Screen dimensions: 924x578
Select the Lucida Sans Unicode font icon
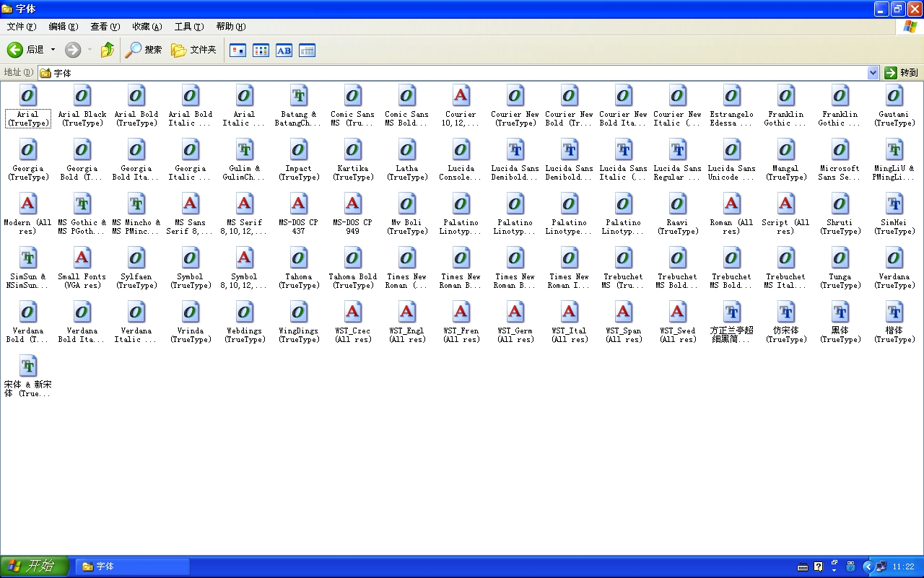pyautogui.click(x=732, y=149)
